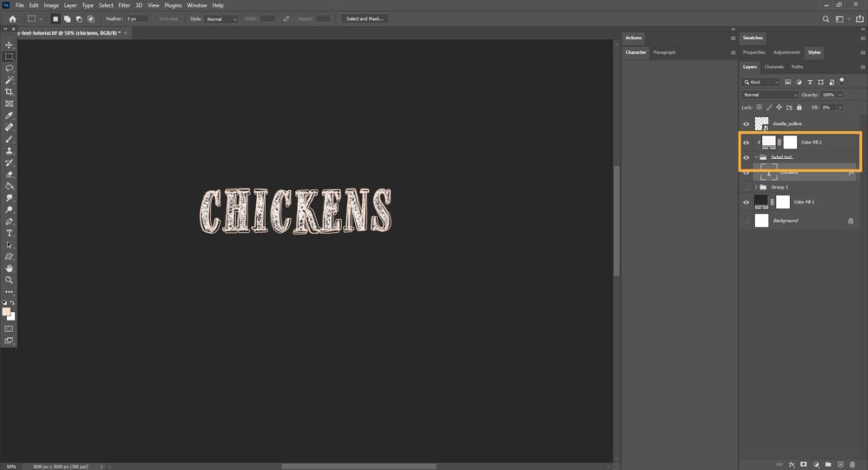Viewport: 868px width, 470px height.
Task: Click the layer effects fx icon
Action: point(792,464)
